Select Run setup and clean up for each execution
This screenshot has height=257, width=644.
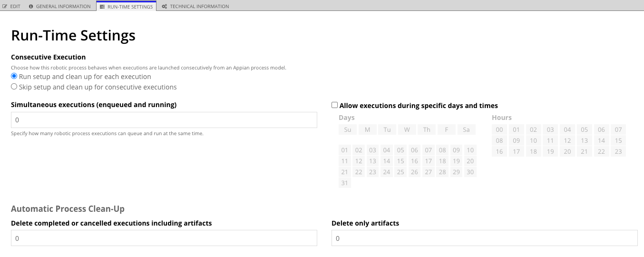(14, 77)
